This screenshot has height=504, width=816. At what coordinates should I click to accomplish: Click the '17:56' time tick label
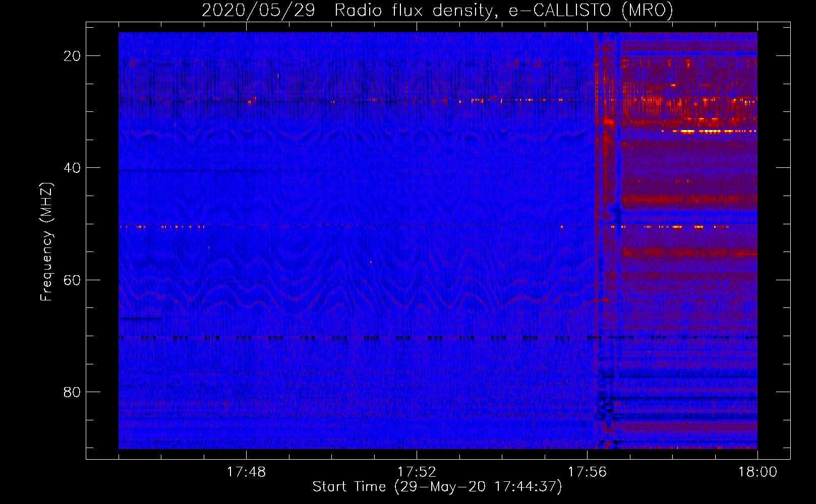pyautogui.click(x=587, y=472)
